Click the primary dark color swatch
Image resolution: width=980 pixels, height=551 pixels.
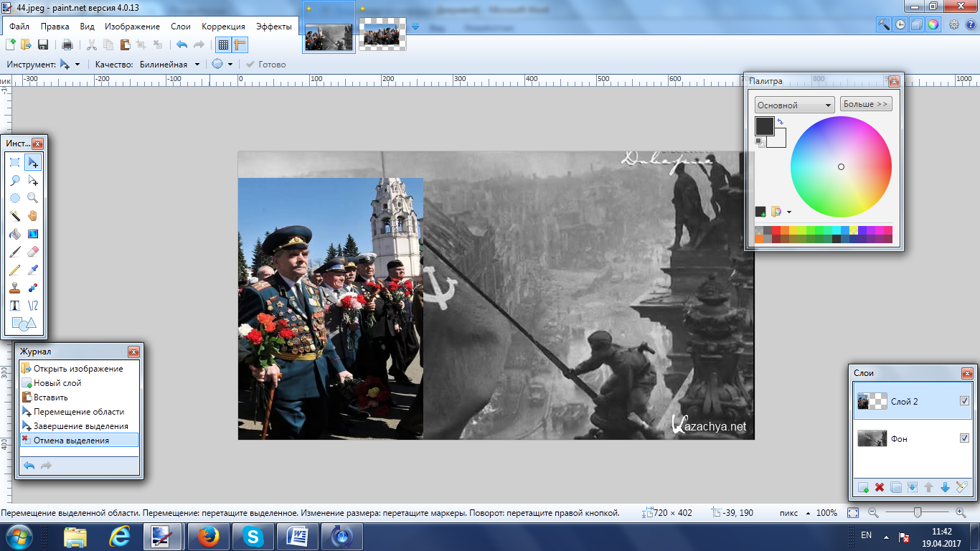(765, 126)
